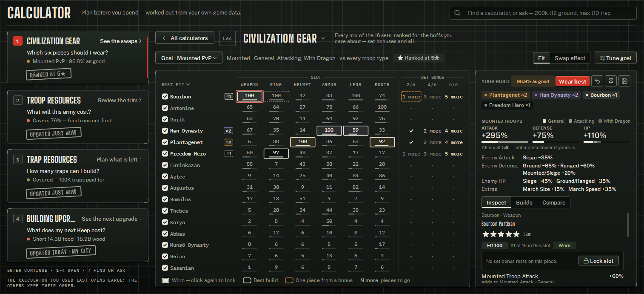644x294 pixels.
Task: Toggle the Rurik set checkbox
Action: pyautogui.click(x=165, y=120)
